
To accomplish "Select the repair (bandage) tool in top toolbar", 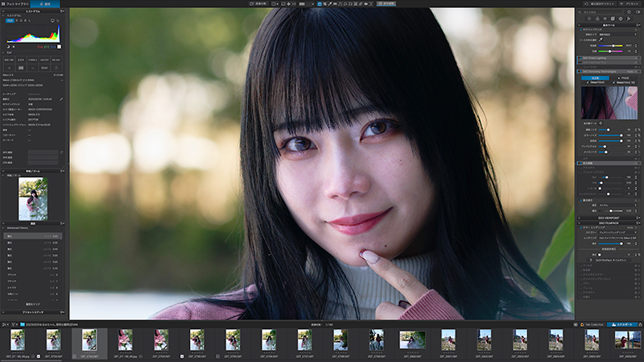I will (x=360, y=4).
